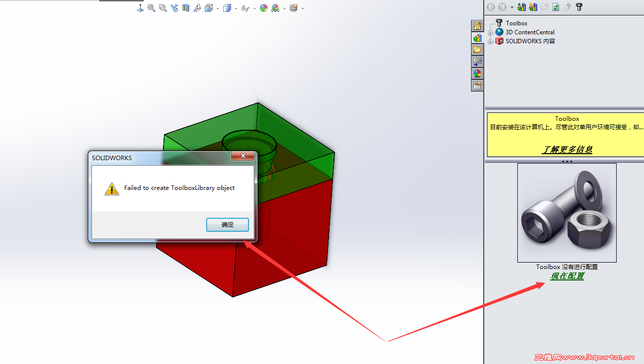This screenshot has width=644, height=364.
Task: Open the Custom Properties task pane tab
Action: 477,86
